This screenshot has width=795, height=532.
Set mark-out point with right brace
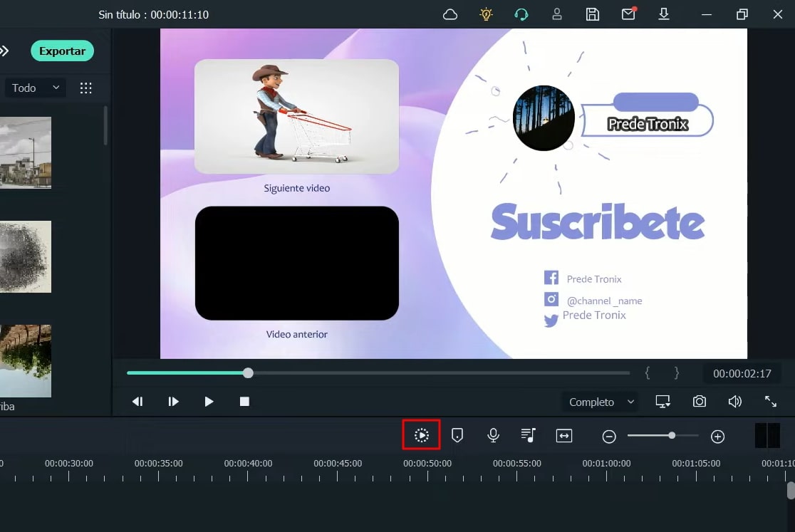click(x=676, y=373)
